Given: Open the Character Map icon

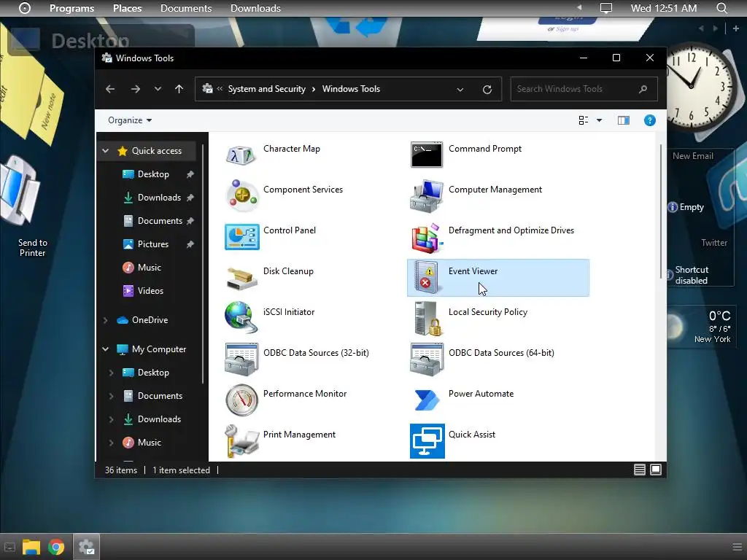Looking at the screenshot, I should click(241, 155).
